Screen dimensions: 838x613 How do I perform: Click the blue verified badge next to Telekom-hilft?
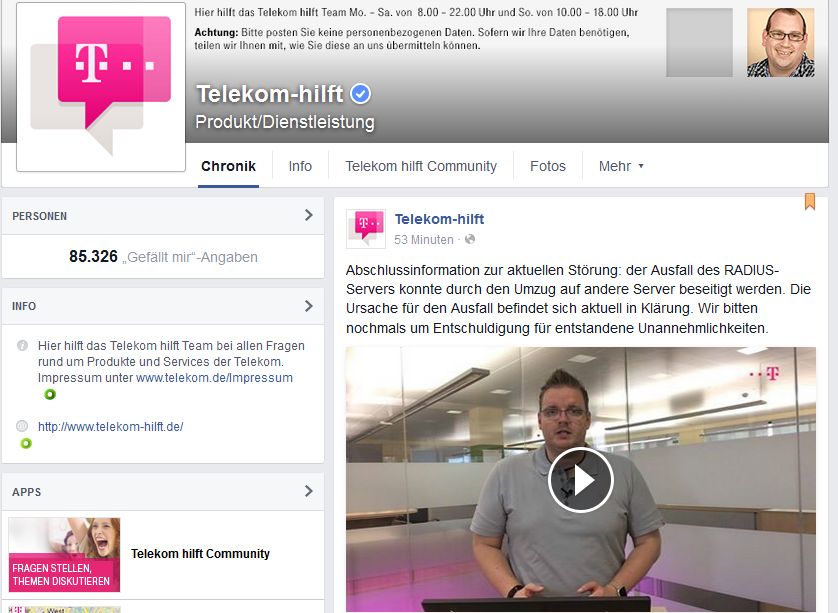[361, 94]
